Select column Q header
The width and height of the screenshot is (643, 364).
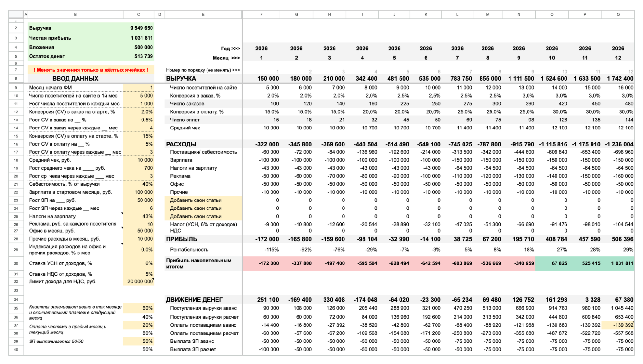tap(618, 14)
